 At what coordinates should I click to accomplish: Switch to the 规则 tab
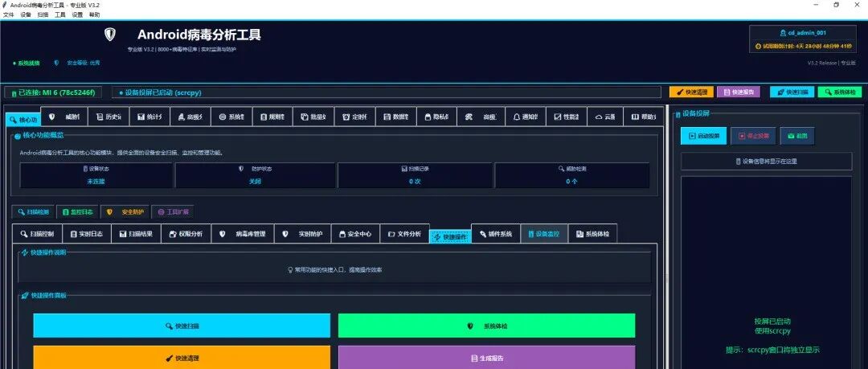272,117
